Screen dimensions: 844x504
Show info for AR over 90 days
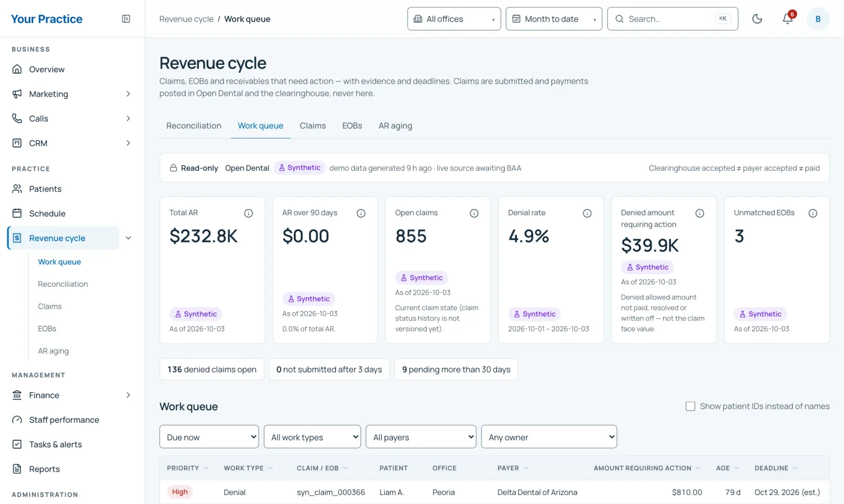point(361,214)
